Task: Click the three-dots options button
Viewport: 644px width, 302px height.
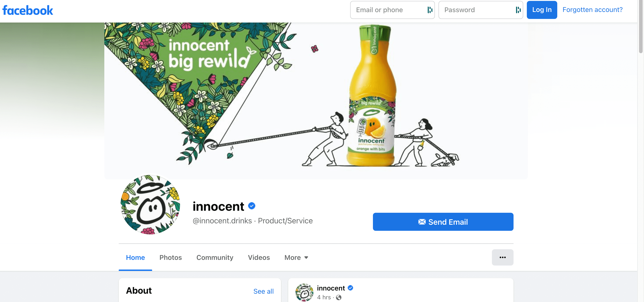Action: (x=502, y=257)
